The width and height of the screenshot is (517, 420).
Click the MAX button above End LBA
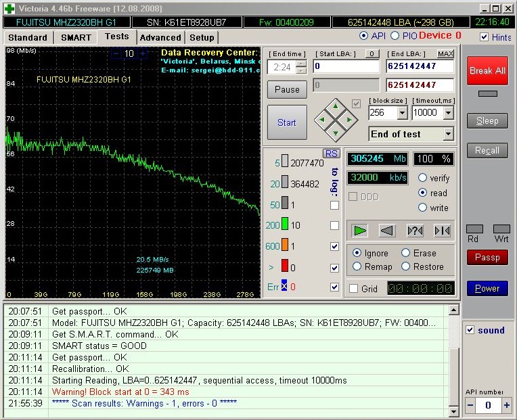(x=445, y=53)
